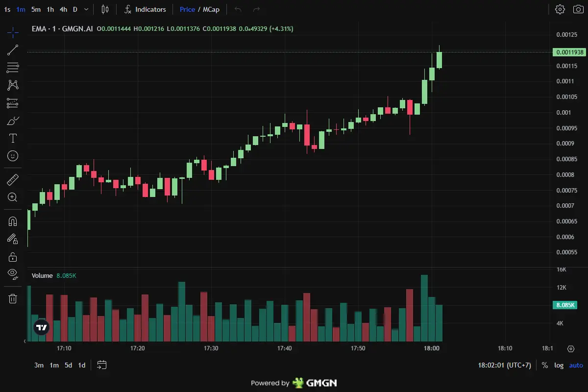
Task: Open the long position forecasting tool
Action: [13, 103]
